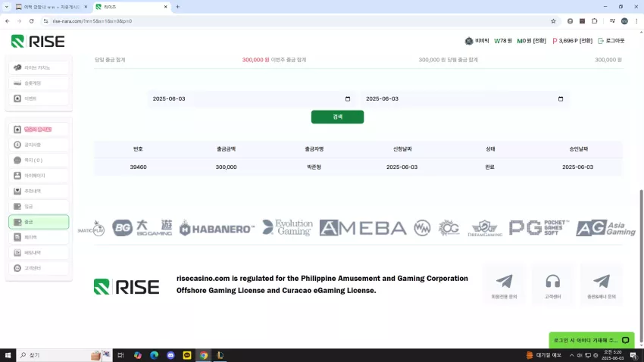The image size is (644, 362).
Task: Click the 승인날짜 column header
Action: (578, 149)
